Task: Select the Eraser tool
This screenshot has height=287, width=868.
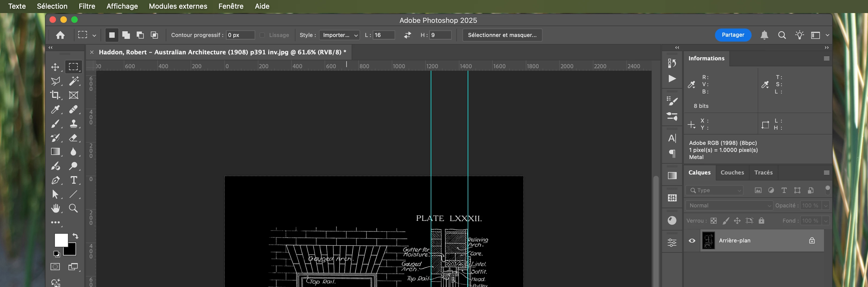Action: [x=73, y=138]
